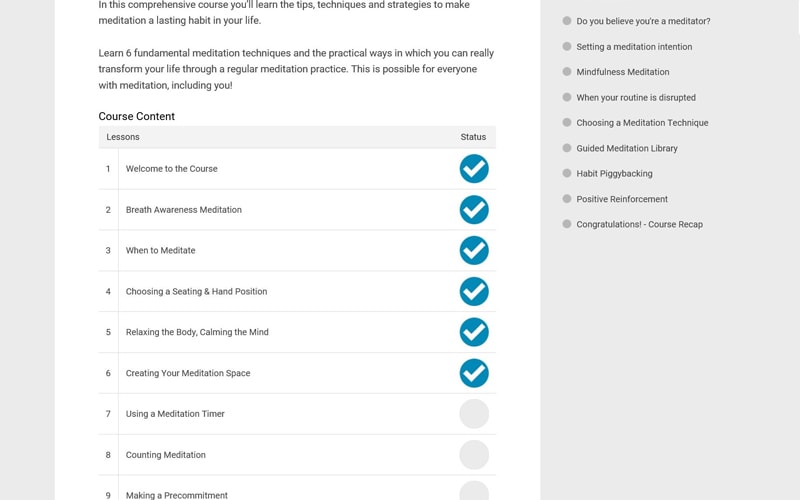800x500 pixels.
Task: Click Creating Your Meditation Space checkmark
Action: [474, 373]
